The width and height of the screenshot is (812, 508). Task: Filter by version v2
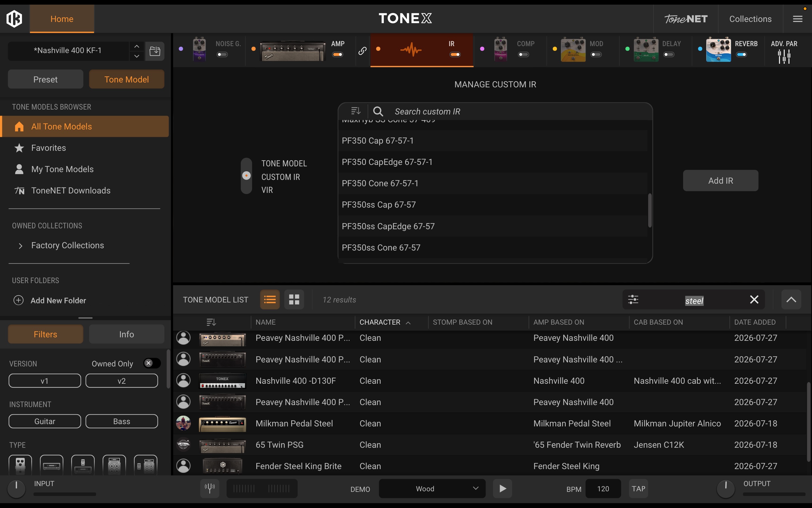[x=122, y=381]
